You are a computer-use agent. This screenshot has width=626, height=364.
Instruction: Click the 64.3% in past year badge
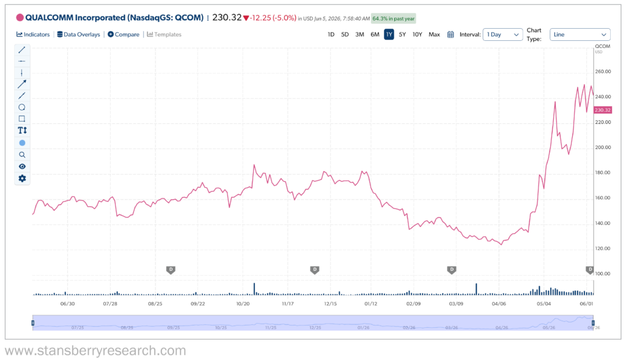point(393,18)
